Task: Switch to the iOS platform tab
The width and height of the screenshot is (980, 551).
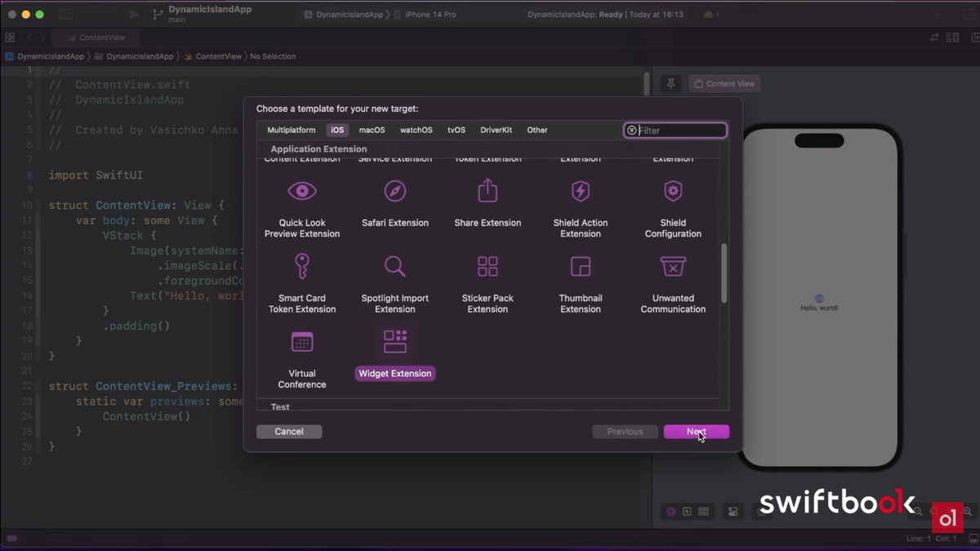Action: click(x=337, y=130)
